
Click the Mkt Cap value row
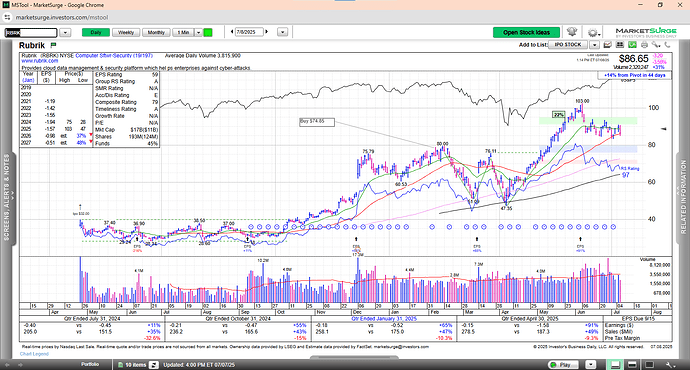tap(126, 130)
